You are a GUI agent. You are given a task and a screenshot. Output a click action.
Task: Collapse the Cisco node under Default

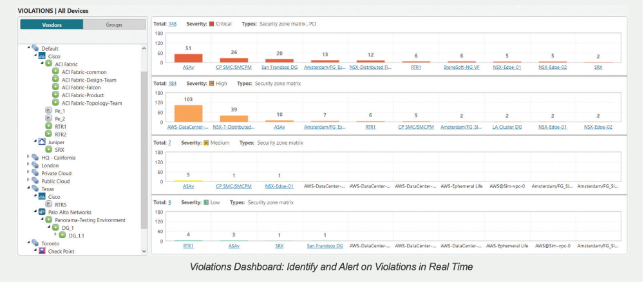pyautogui.click(x=35, y=56)
